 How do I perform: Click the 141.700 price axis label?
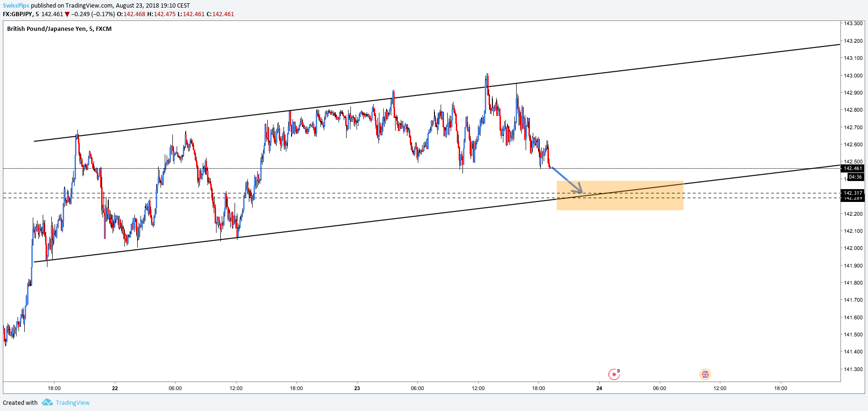click(x=853, y=300)
